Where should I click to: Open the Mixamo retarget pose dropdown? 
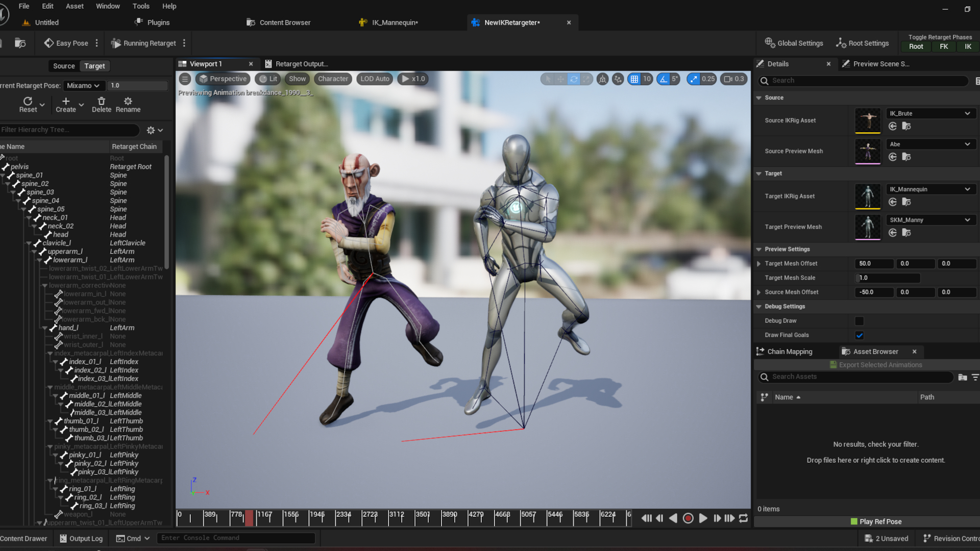click(83, 86)
